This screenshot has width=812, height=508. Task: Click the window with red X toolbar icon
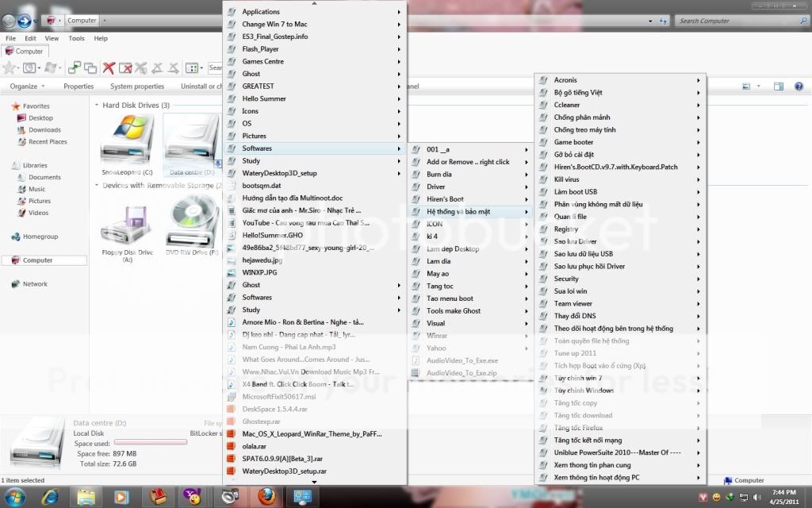tap(125, 68)
